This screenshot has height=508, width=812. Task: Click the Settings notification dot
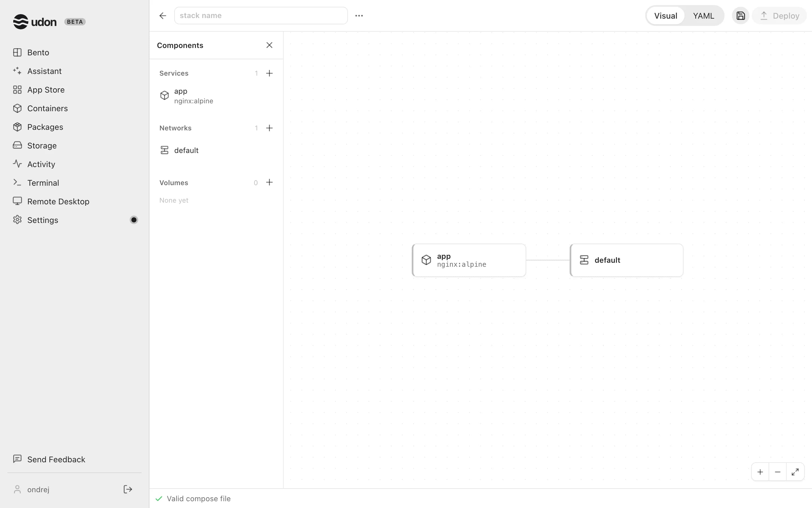click(134, 220)
